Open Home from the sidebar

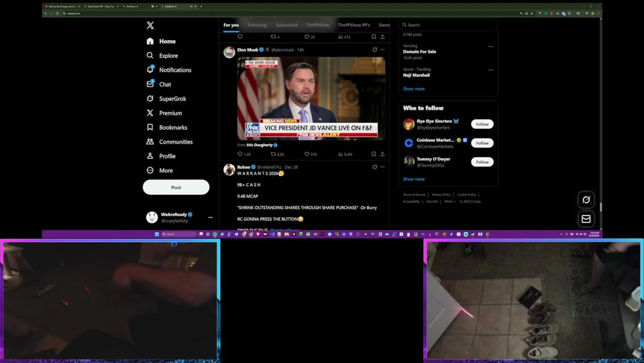(x=161, y=41)
